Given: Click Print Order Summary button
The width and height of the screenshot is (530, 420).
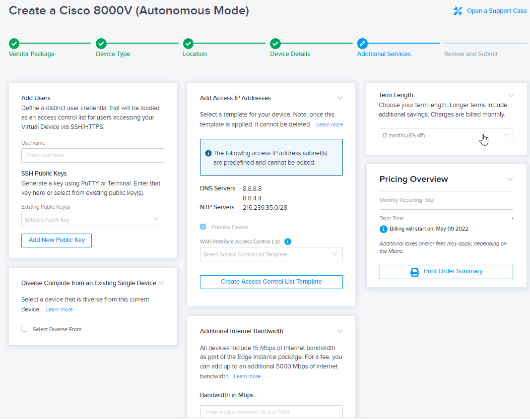Looking at the screenshot, I should (446, 272).
